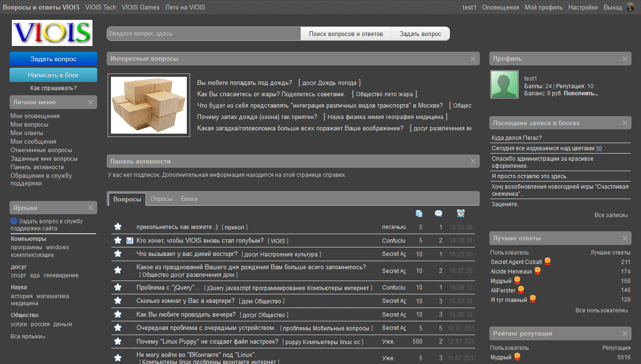
Task: Click the Пополнить balance link
Action: [x=581, y=93]
